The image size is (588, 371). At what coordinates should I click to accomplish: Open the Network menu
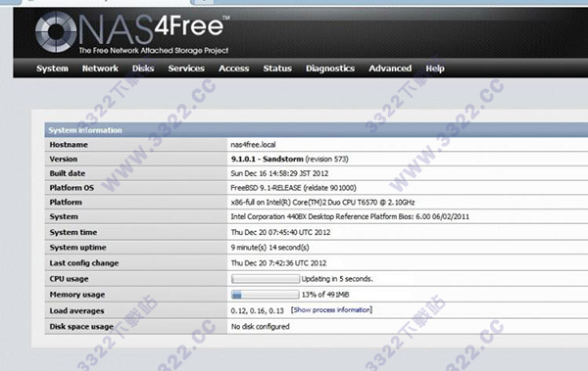(x=100, y=69)
